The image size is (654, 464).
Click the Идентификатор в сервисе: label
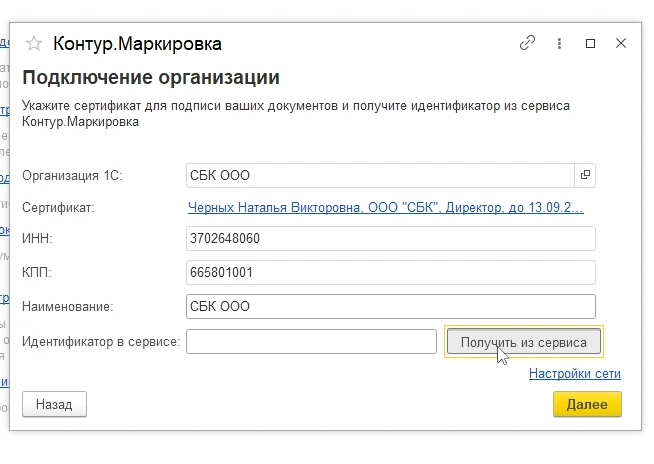coord(101,342)
